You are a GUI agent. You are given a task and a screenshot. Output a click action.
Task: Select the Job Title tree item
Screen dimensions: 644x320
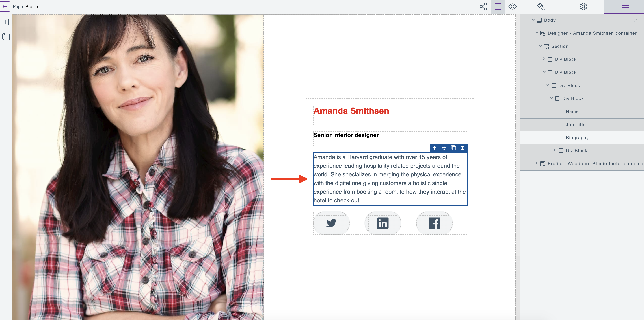575,124
